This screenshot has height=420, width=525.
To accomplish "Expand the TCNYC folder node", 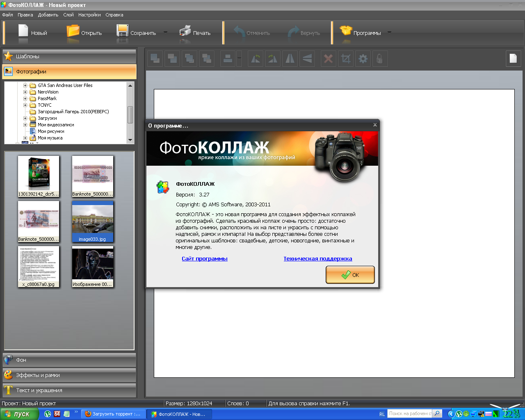I will (25, 105).
